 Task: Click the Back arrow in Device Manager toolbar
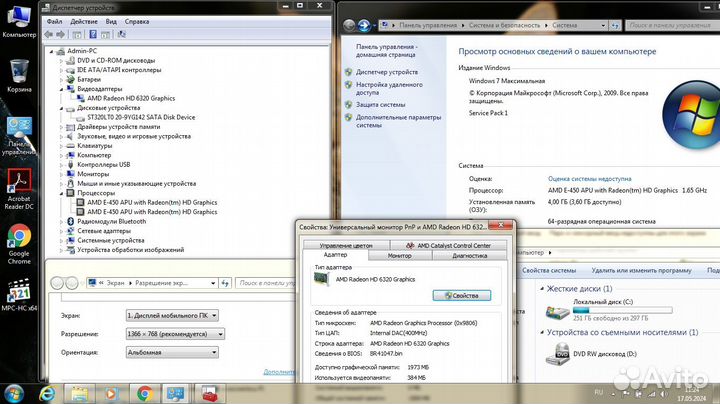49,34
